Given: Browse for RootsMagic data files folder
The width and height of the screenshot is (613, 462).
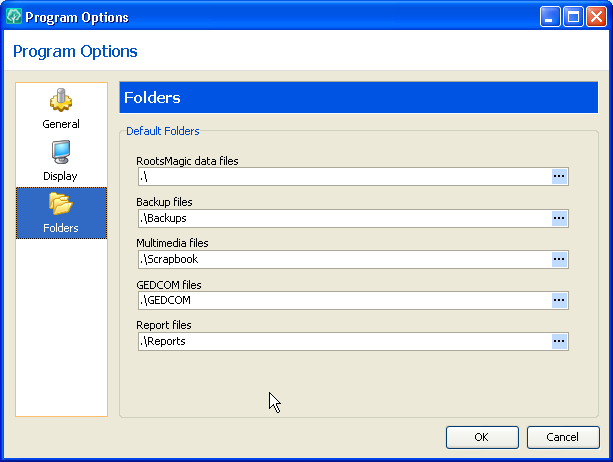Looking at the screenshot, I should point(559,177).
